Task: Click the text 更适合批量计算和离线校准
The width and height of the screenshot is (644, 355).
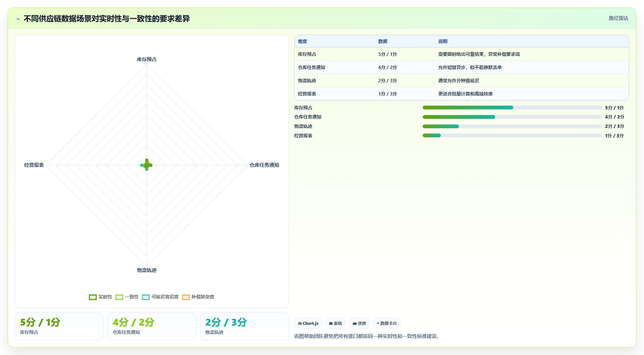Action: (465, 94)
